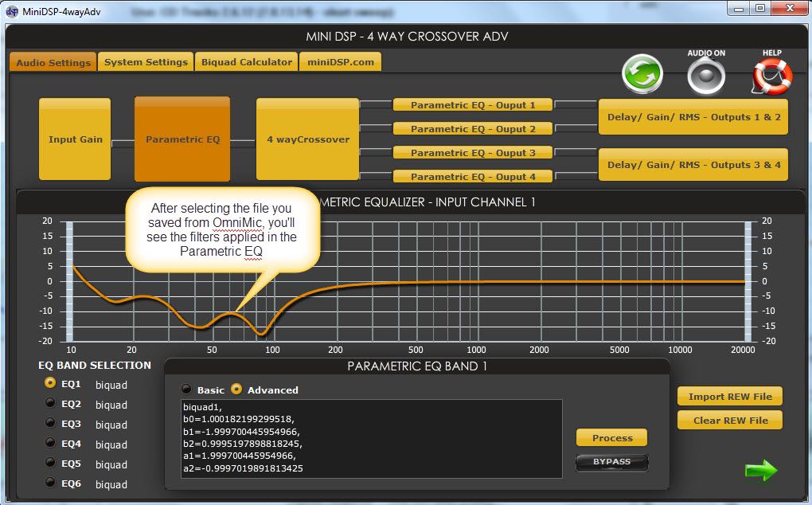Viewport: 812px width, 505px height.
Task: Click inside the biquad coefficients text box
Action: point(371,439)
